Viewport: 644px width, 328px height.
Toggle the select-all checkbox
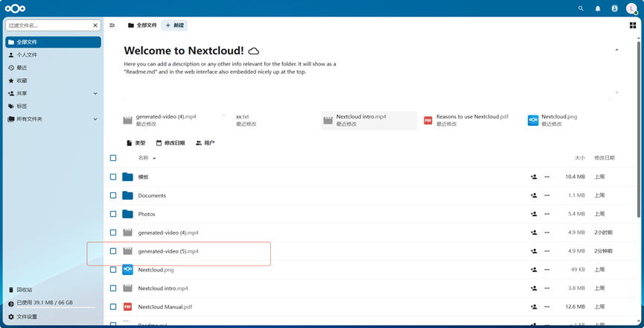(113, 158)
